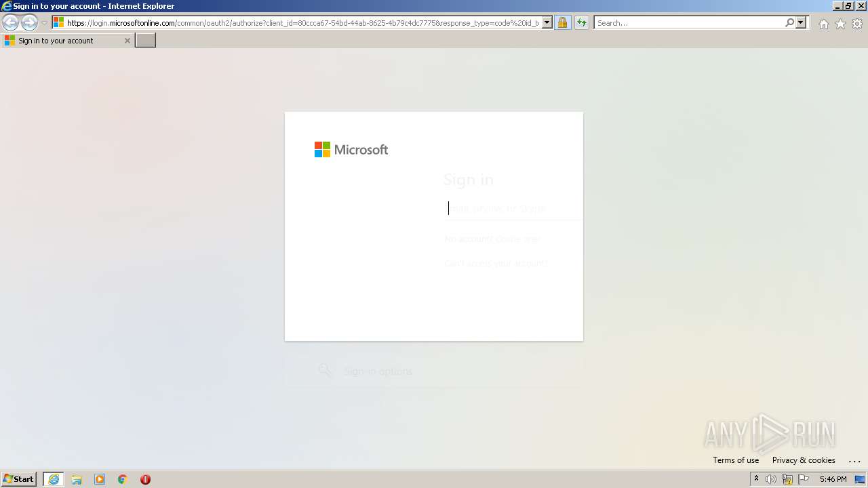Click Internet Explorer taskbar icon
This screenshot has height=488, width=868.
pos(54,479)
